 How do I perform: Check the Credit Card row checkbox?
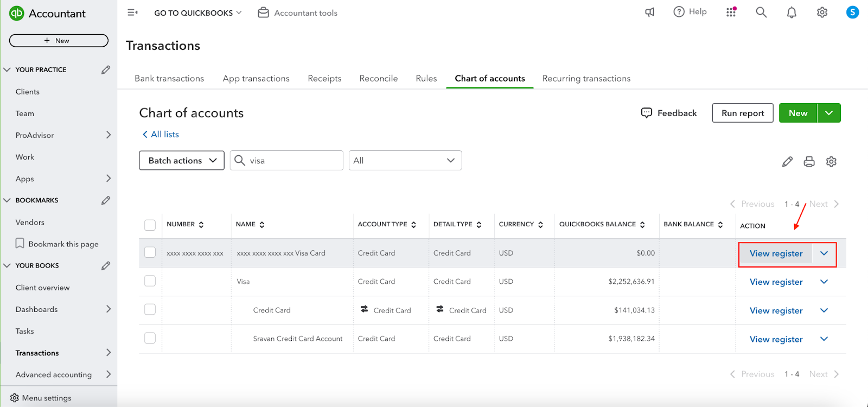tap(150, 309)
